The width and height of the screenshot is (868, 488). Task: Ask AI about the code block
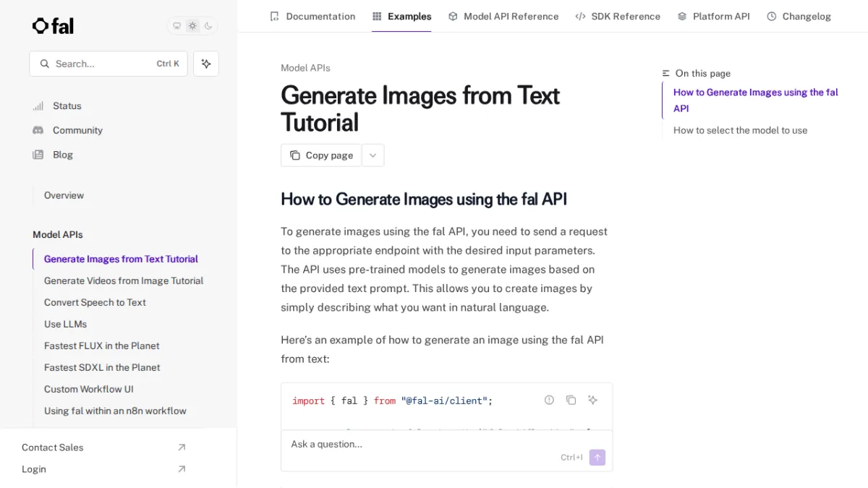[592, 400]
